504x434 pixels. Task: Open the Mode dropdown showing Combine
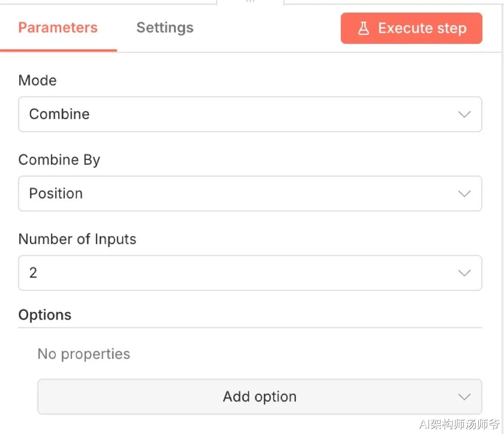point(250,114)
